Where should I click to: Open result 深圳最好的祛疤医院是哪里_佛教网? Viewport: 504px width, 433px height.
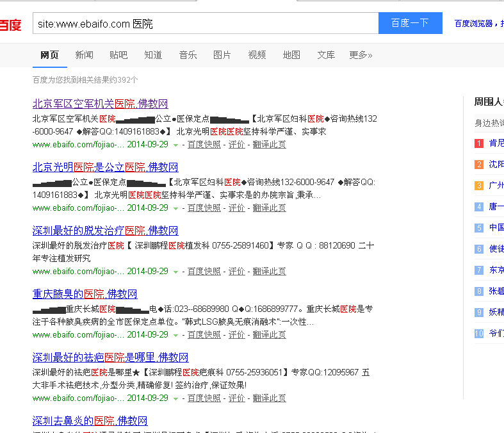coord(111,357)
